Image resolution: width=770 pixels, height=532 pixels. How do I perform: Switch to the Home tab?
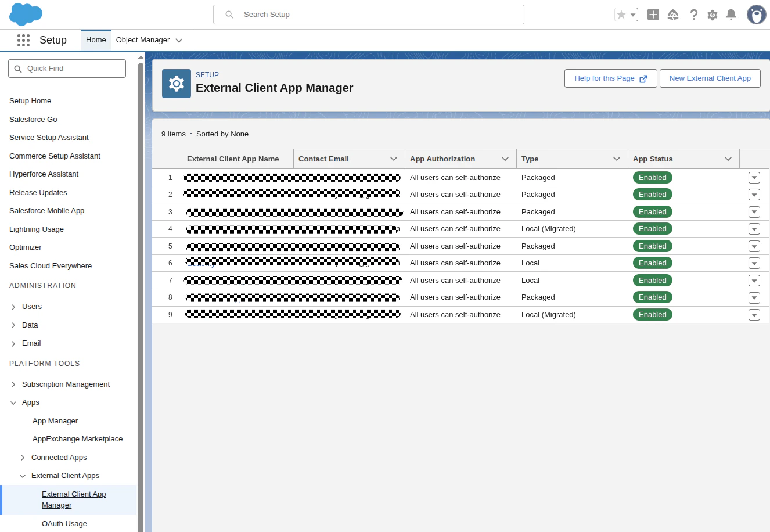click(96, 40)
